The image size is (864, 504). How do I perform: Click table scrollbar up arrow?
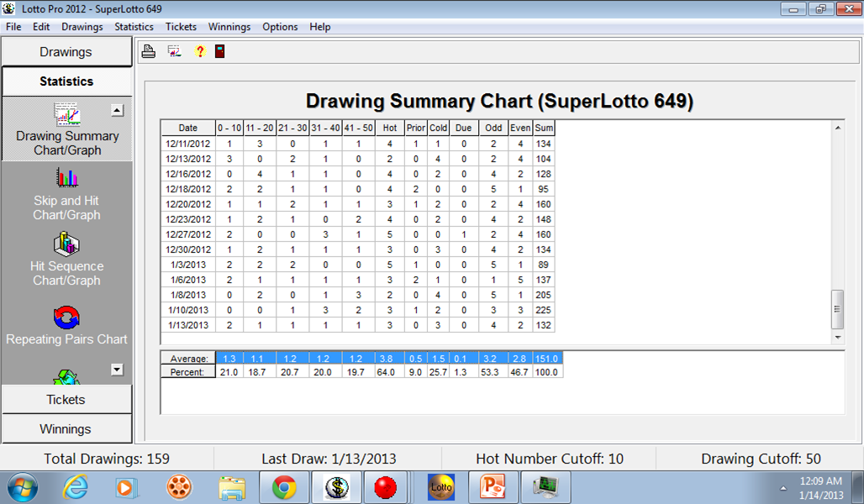click(x=838, y=128)
